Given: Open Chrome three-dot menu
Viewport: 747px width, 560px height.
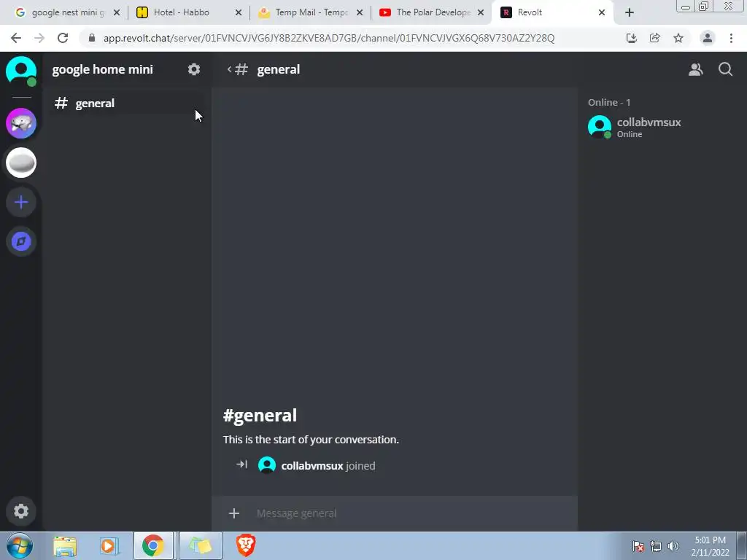Looking at the screenshot, I should tap(731, 38).
